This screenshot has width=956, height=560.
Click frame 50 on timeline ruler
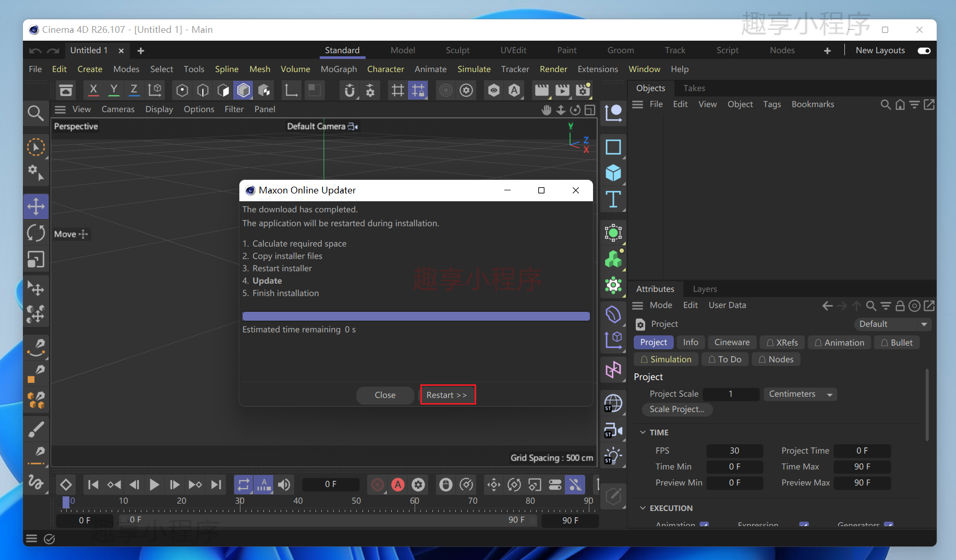point(356,501)
